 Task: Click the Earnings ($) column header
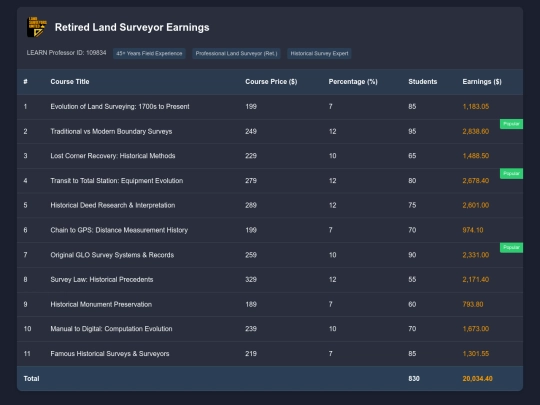482,82
